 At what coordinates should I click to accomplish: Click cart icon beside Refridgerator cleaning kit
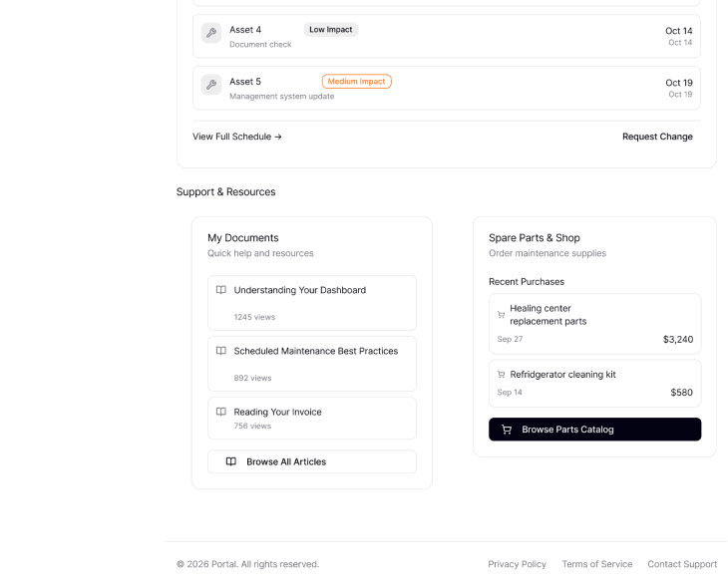[x=501, y=375]
